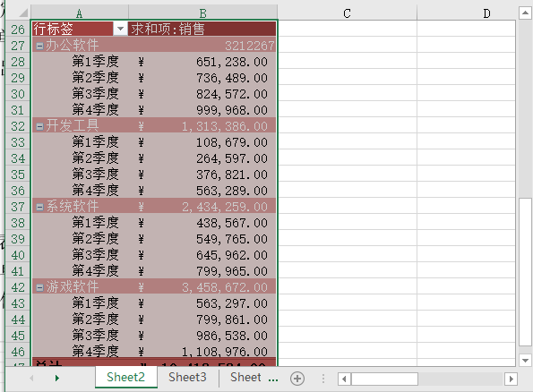The width and height of the screenshot is (533, 392).
Task: Collapse the 开发工具 group
Action: [39, 127]
